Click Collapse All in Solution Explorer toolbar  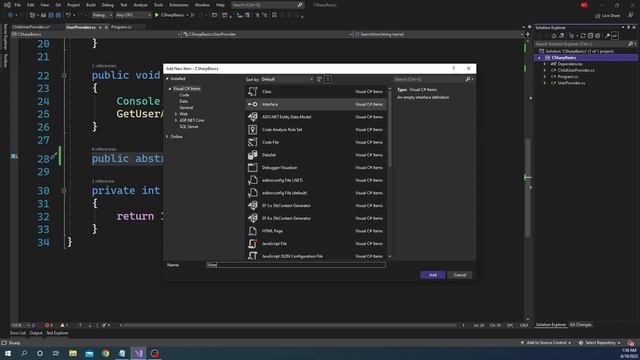click(x=590, y=36)
